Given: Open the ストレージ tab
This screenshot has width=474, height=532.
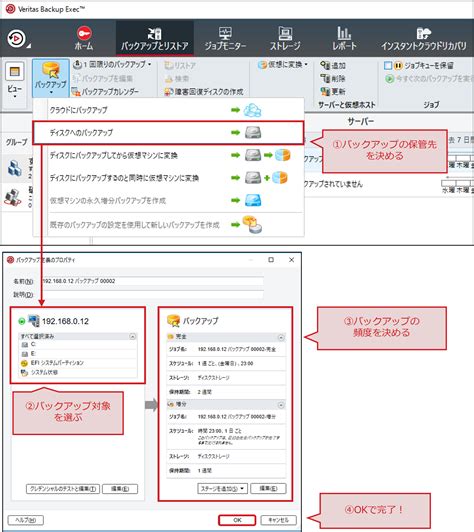Looking at the screenshot, I should pos(285,38).
